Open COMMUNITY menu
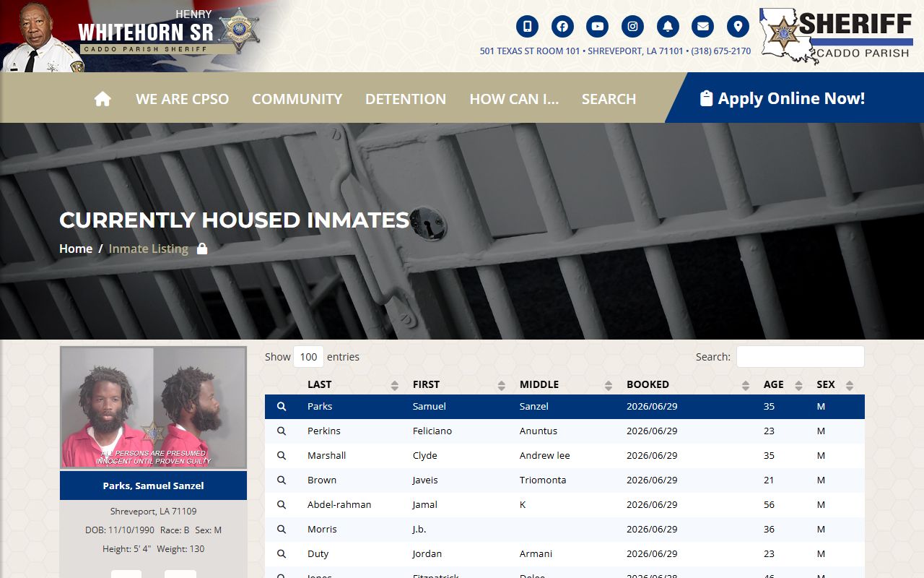The height and width of the screenshot is (578, 924). point(297,99)
